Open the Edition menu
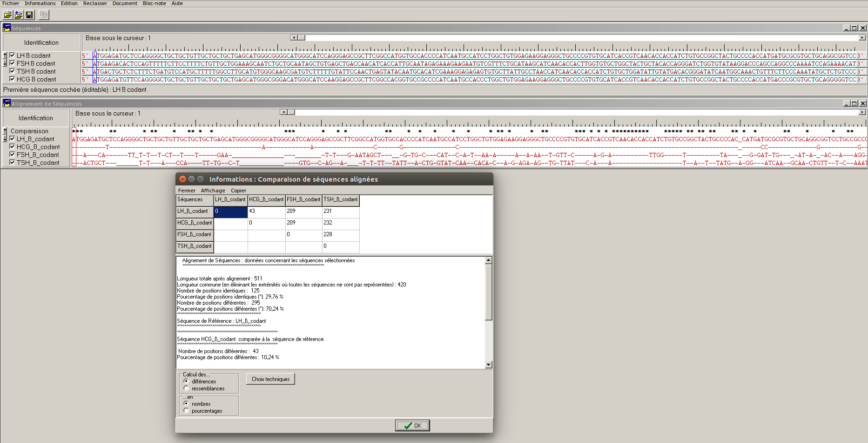The image size is (868, 443). pyautogui.click(x=69, y=3)
